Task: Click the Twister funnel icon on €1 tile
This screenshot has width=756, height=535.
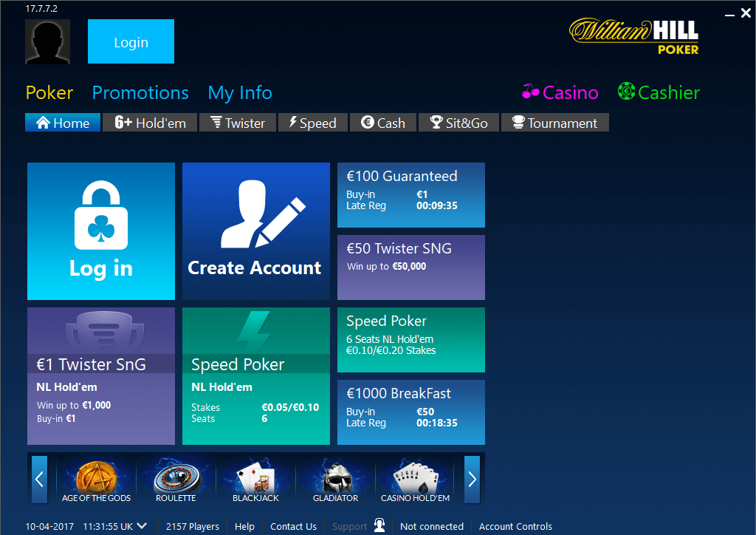Action: pyautogui.click(x=105, y=331)
